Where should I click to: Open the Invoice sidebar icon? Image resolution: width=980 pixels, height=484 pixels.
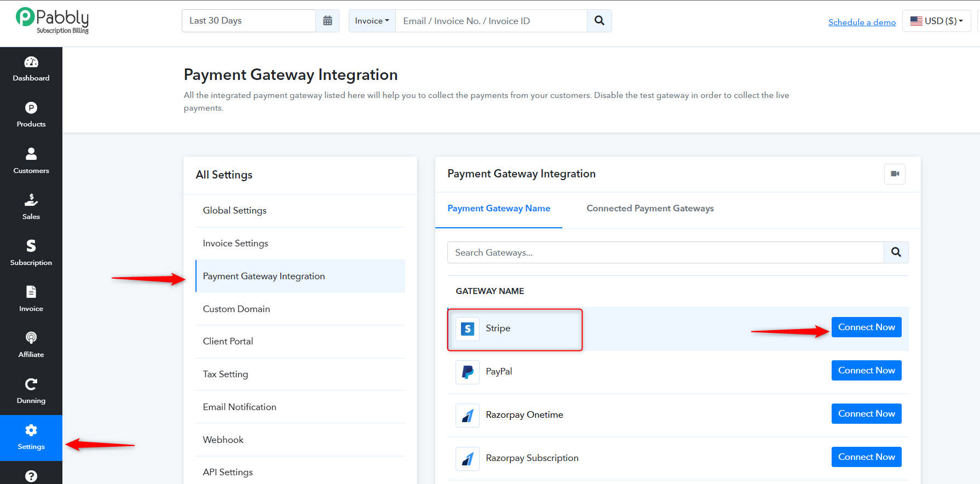click(x=31, y=292)
